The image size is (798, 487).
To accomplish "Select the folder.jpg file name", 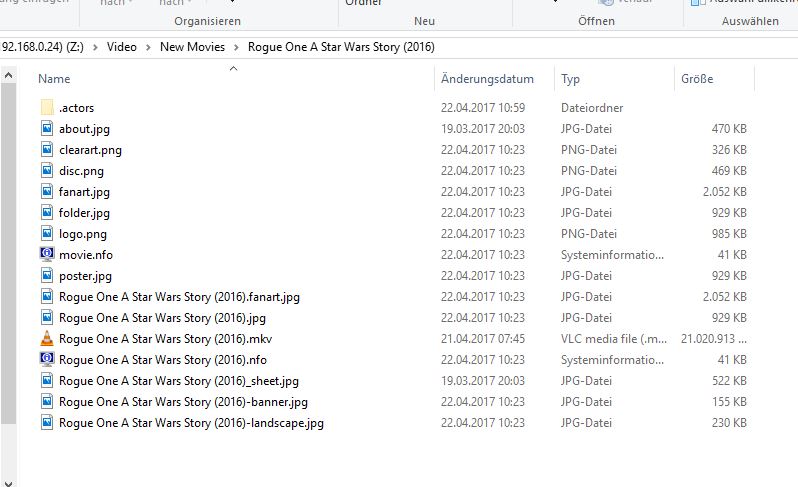I will 84,213.
